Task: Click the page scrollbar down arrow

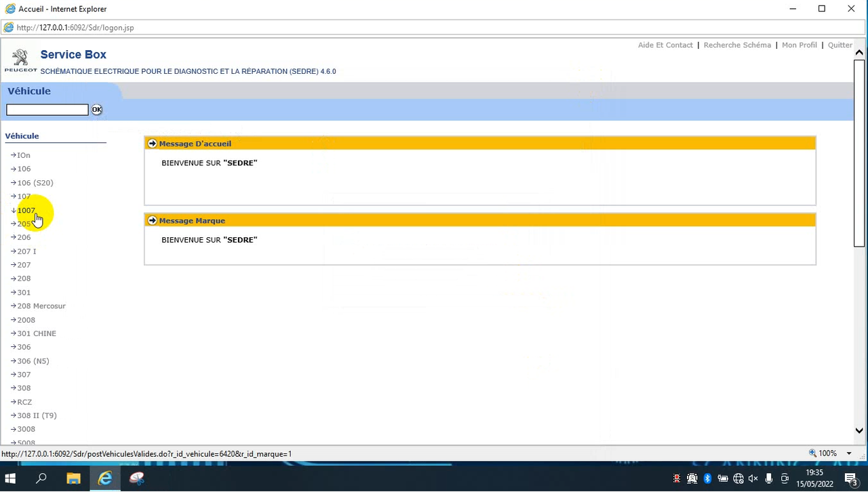Action: 860,430
